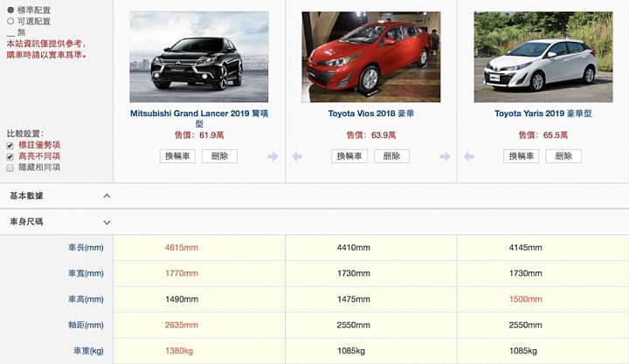Click the 售價 65.5萬 price
This screenshot has width=629, height=364.
point(543,135)
